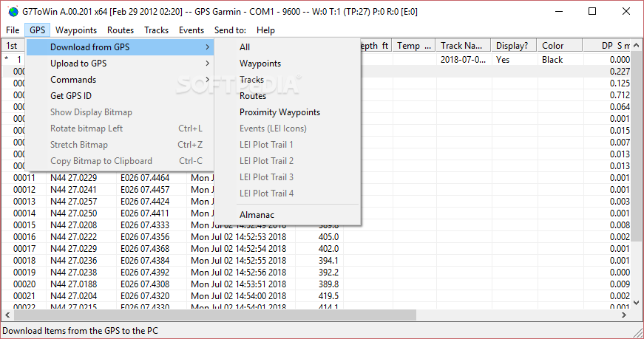The image size is (644, 339).
Task: Click the Temp column header
Action: coord(414,46)
